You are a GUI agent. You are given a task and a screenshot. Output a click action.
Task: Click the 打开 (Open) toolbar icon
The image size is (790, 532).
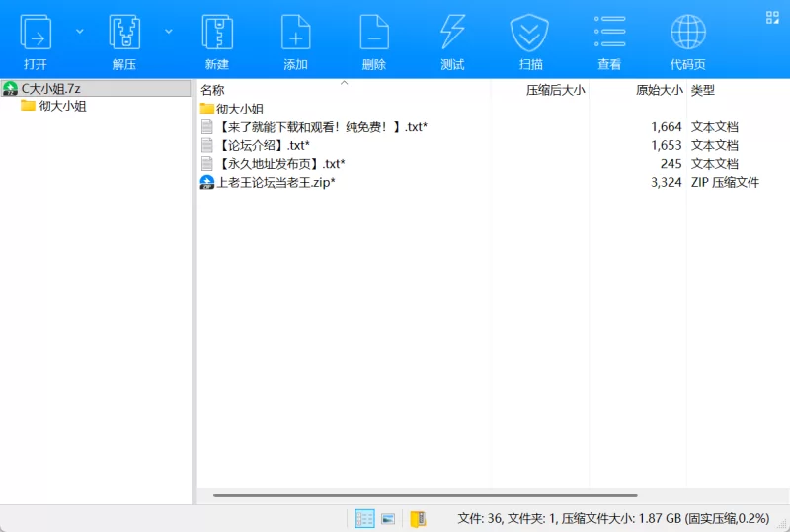point(36,33)
